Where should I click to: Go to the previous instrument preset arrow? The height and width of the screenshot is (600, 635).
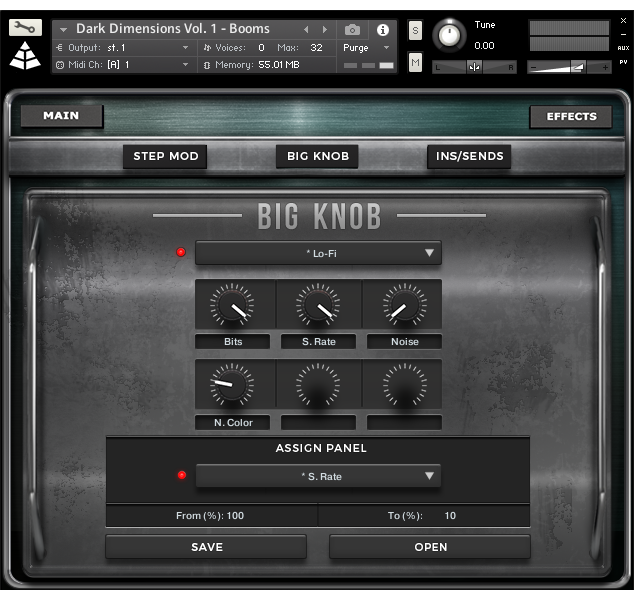[307, 30]
